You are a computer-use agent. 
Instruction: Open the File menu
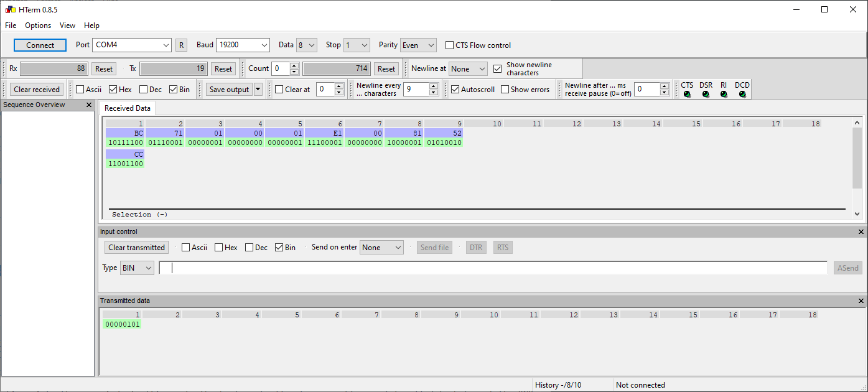click(11, 26)
